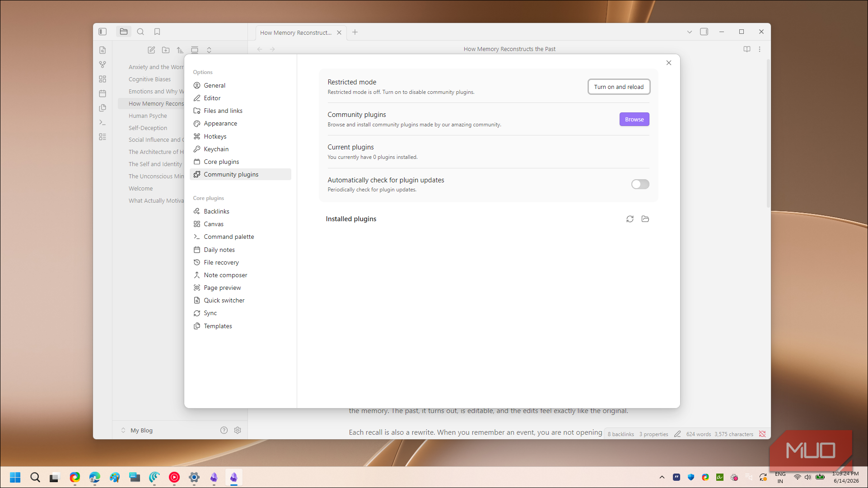The height and width of the screenshot is (488, 868).
Task: Open a new tab with plus icon
Action: tap(355, 32)
